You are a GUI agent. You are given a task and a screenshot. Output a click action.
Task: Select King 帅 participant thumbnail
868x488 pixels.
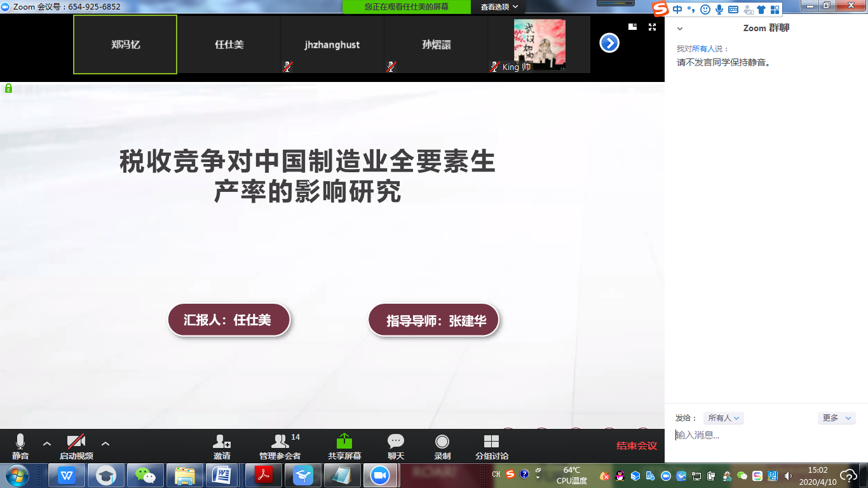[x=539, y=44]
